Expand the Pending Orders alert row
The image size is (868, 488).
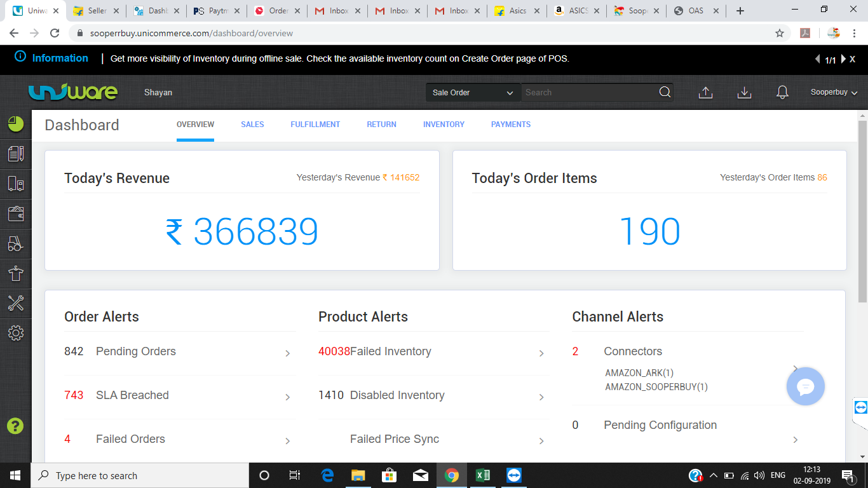coord(287,353)
